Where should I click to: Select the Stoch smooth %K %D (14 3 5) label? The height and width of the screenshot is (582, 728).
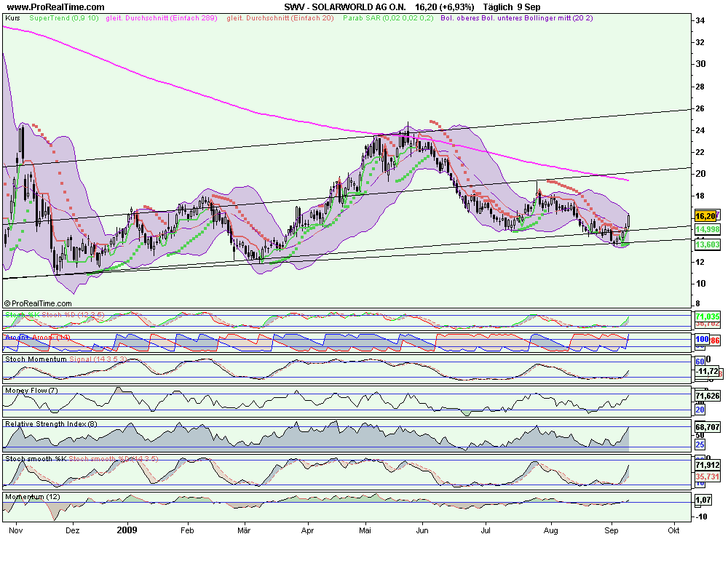(x=82, y=458)
